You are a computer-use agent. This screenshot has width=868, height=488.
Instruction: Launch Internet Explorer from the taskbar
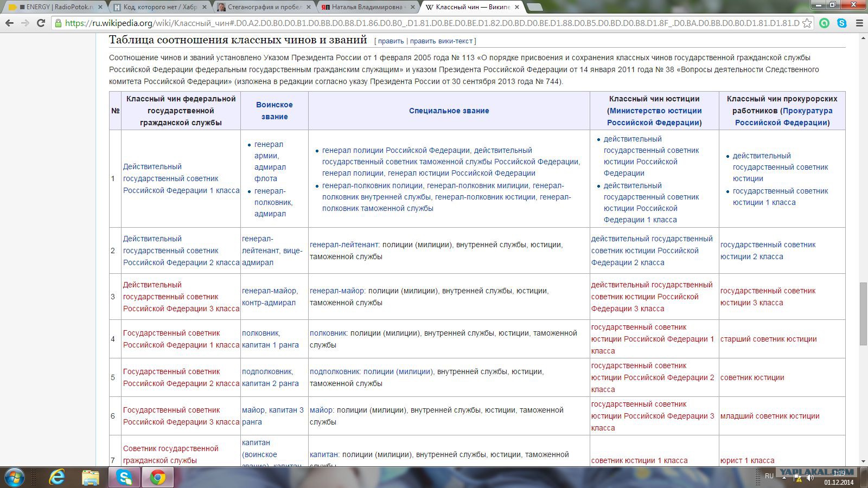[x=56, y=477]
